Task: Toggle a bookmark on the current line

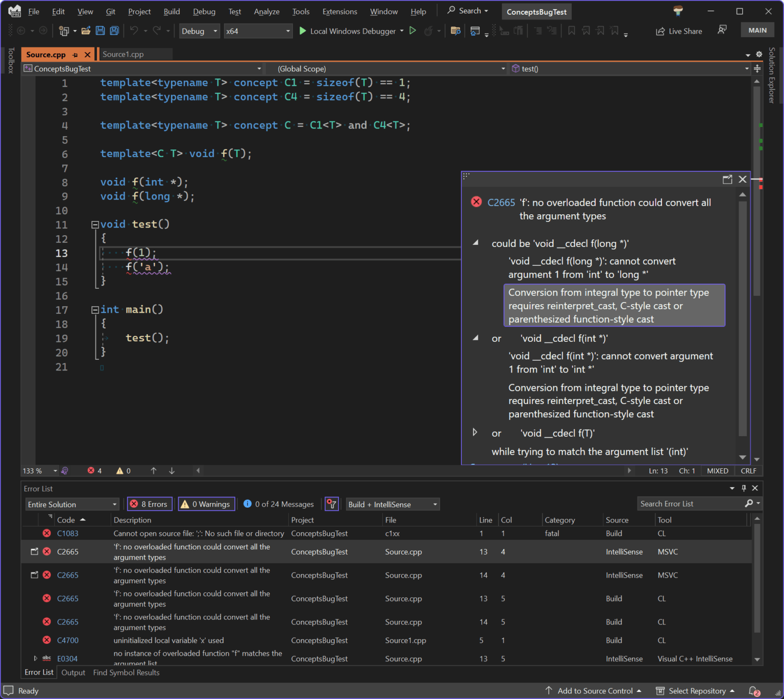Action: (571, 31)
